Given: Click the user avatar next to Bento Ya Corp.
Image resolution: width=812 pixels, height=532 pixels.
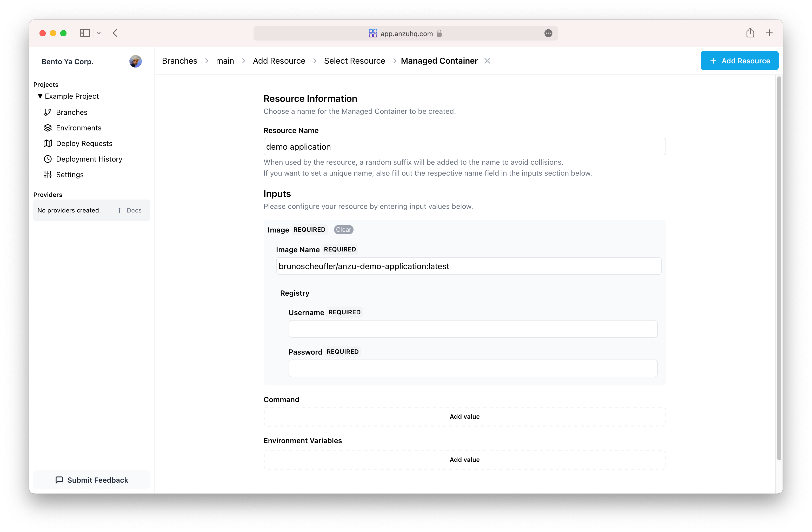Looking at the screenshot, I should (135, 61).
